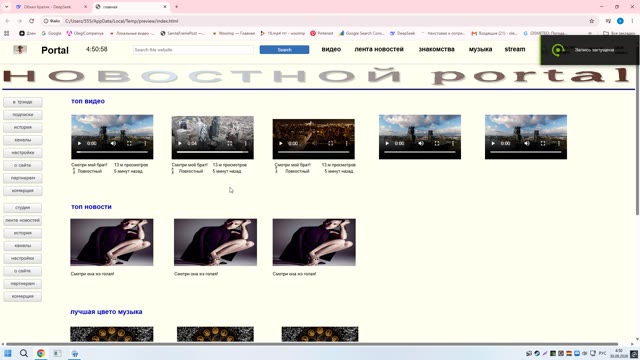
Task: Play the night city video
Action: click(280, 143)
